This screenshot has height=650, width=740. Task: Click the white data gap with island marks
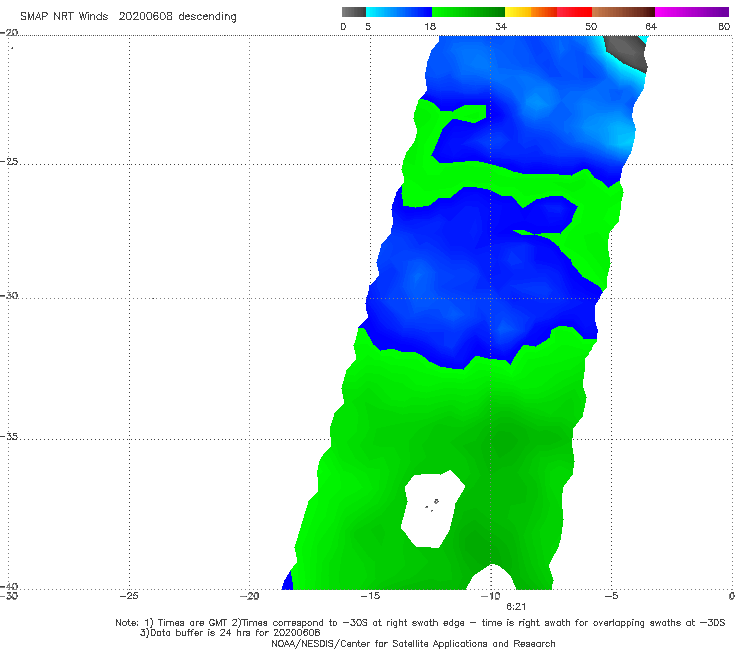click(x=432, y=509)
